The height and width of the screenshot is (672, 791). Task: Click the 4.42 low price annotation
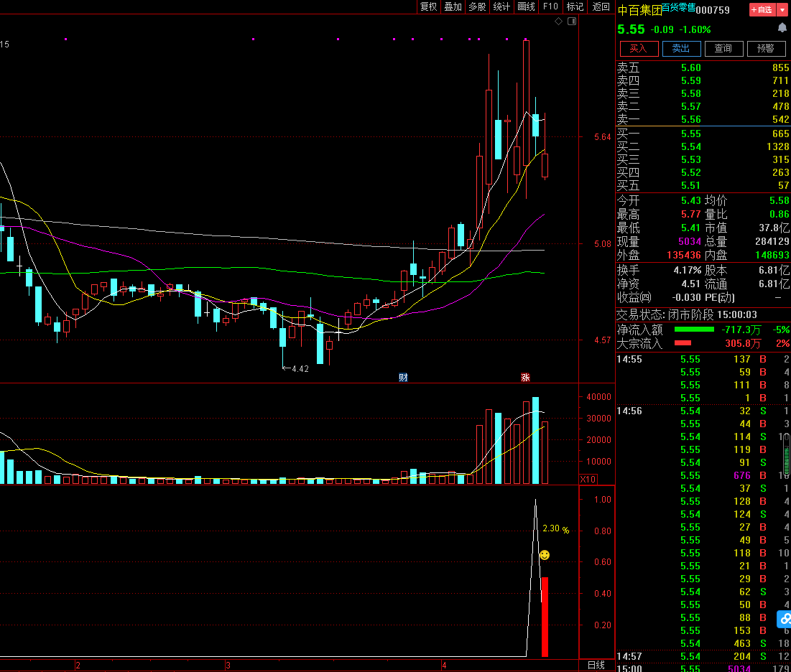[300, 369]
